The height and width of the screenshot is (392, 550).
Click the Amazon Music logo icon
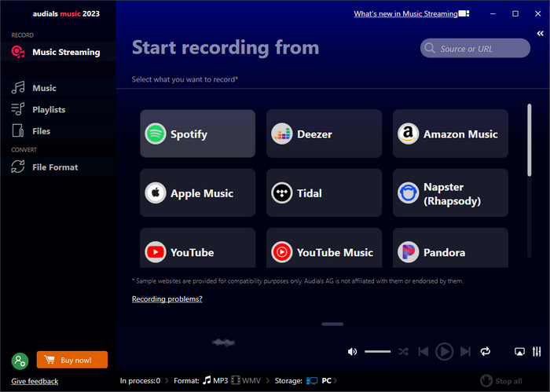tap(409, 134)
